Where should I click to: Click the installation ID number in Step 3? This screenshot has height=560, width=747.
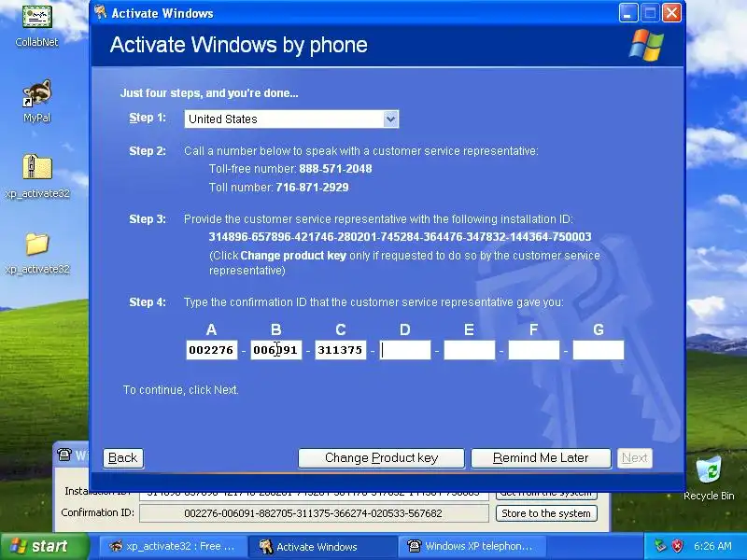coord(401,237)
